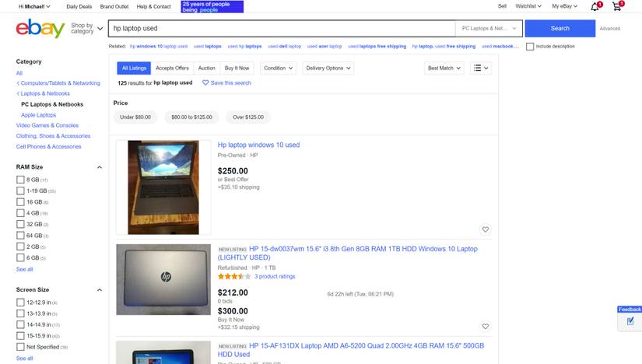This screenshot has height=364, width=642.
Task: Open the Condition dropdown
Action: (x=278, y=68)
